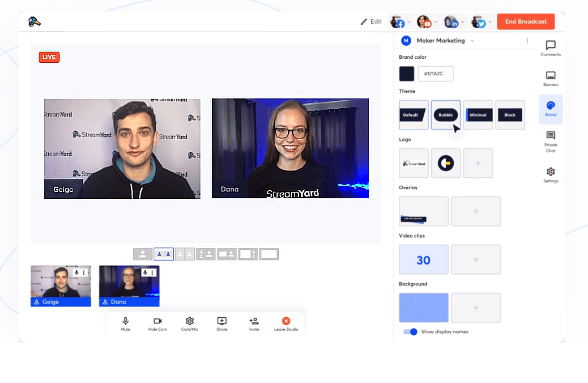
Task: Expand the Maker Marketing brand dropdown
Action: coord(473,41)
